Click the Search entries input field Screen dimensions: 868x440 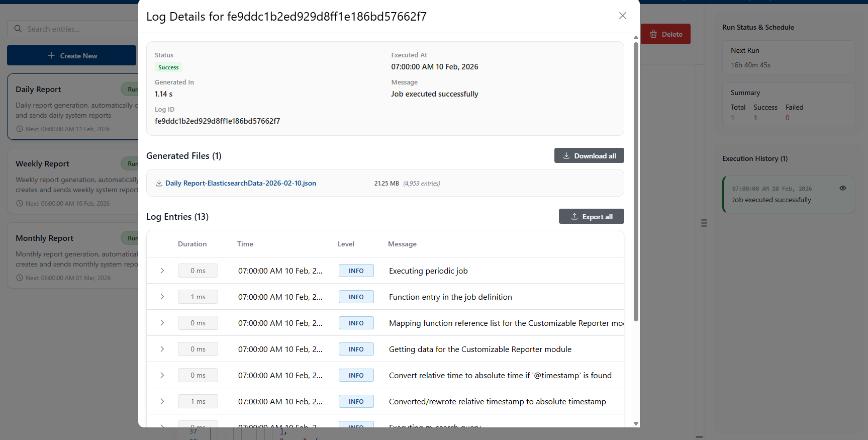pos(75,29)
